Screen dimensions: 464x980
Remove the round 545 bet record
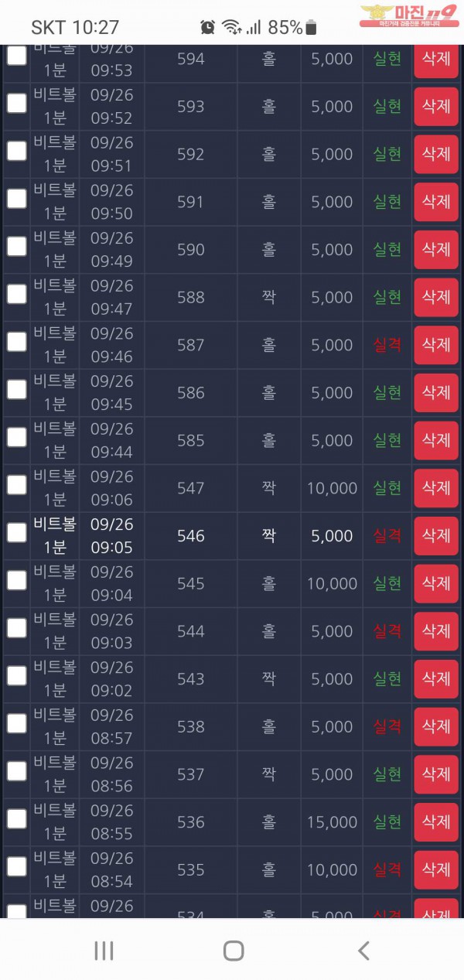point(436,582)
